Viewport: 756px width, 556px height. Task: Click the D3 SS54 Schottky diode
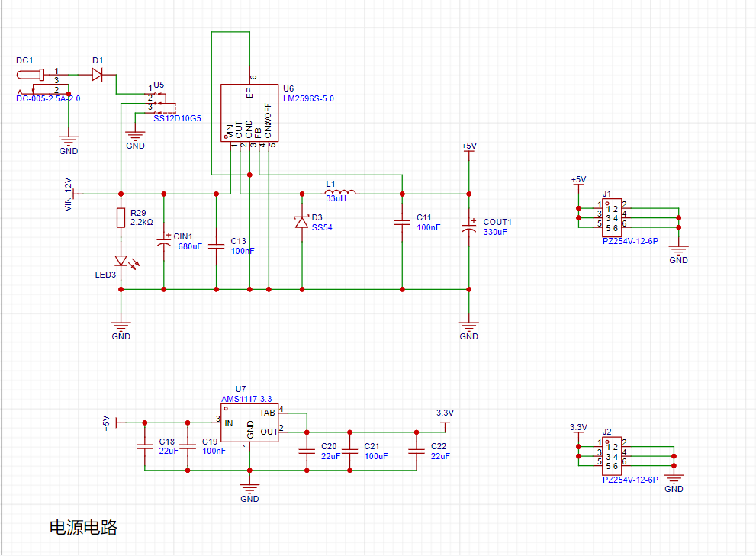pyautogui.click(x=302, y=222)
